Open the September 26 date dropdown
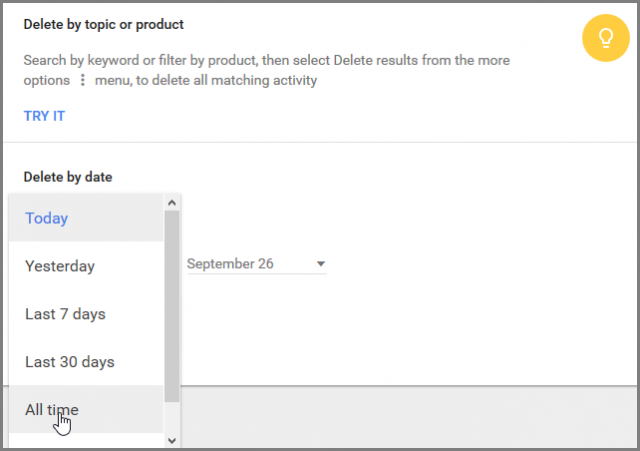The height and width of the screenshot is (451, 640). 257,264
